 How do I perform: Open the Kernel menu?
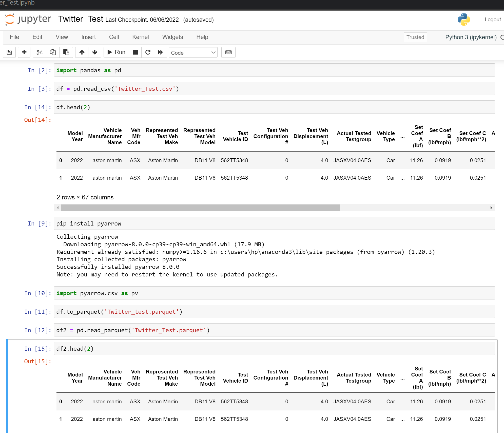140,37
